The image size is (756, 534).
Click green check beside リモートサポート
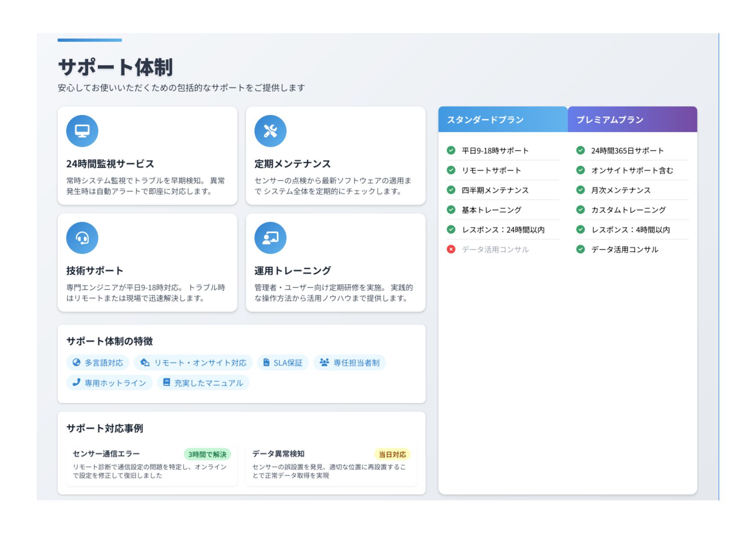point(451,170)
